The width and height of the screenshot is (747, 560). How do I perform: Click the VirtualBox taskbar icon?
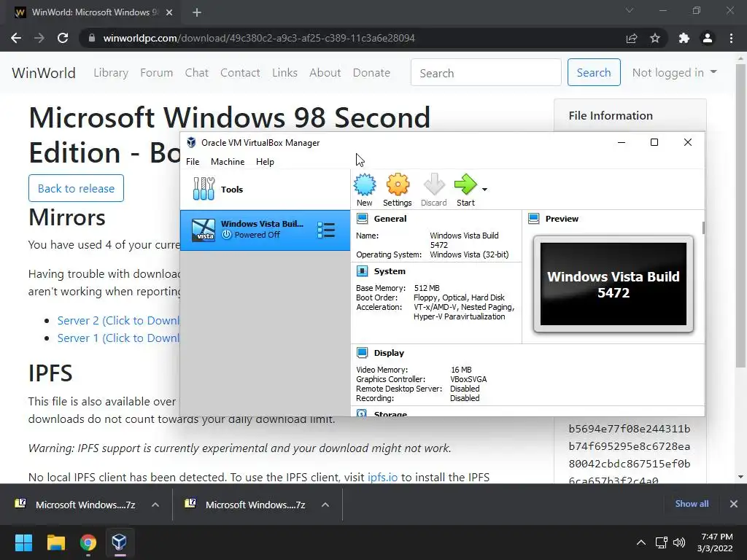[119, 542]
